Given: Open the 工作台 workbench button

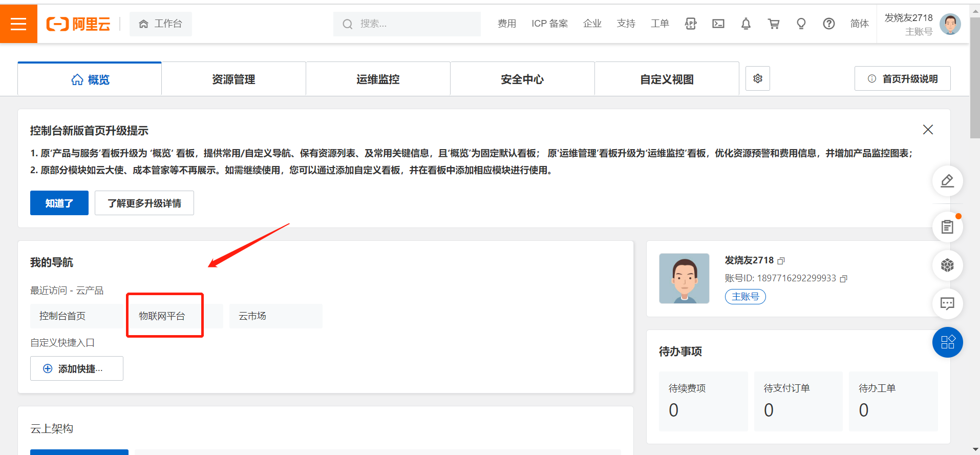Looking at the screenshot, I should coord(161,24).
